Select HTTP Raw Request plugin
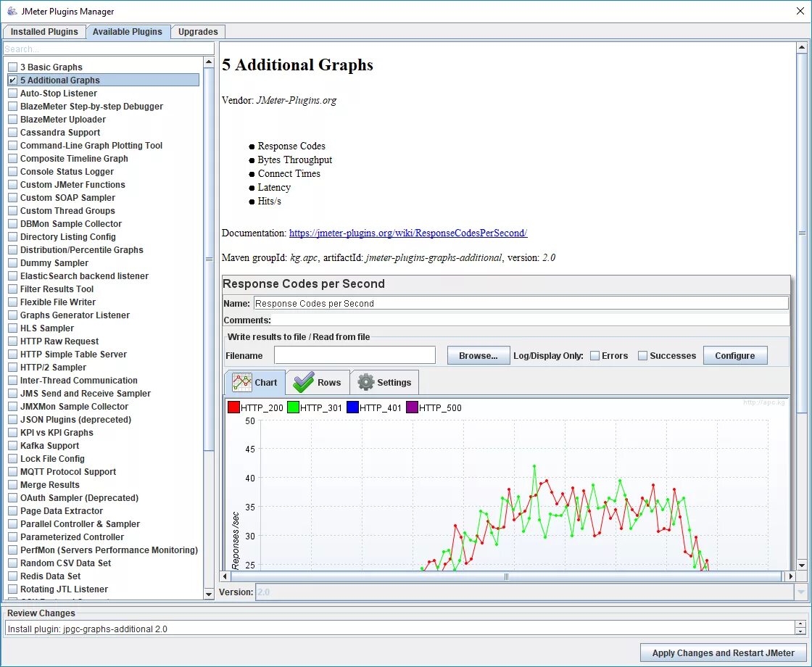812x667 pixels. click(x=59, y=341)
